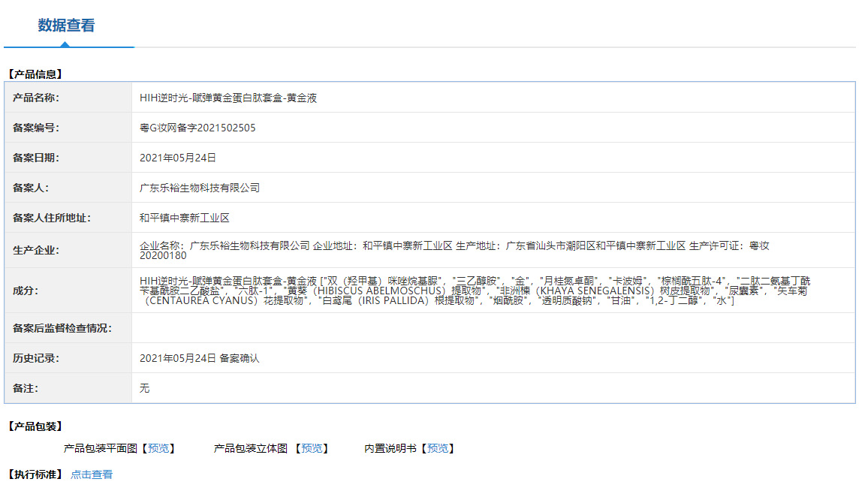Click the 成分 row label
Viewport: 868px width, 497px height.
(26, 291)
